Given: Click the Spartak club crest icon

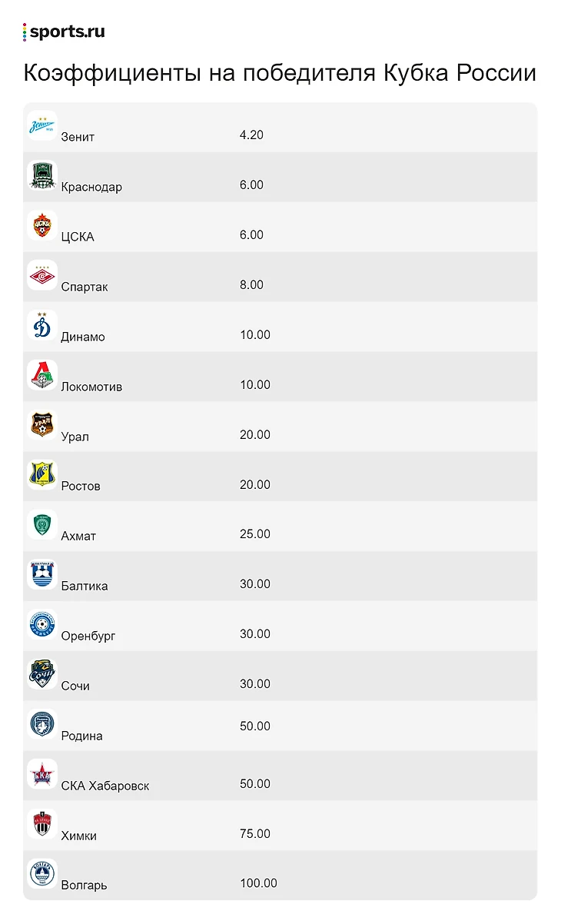Looking at the screenshot, I should (x=42, y=275).
